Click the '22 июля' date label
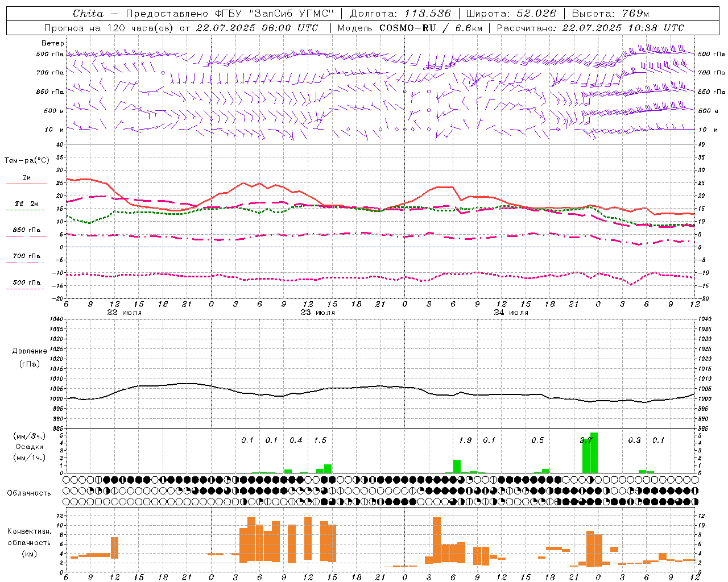The image size is (728, 582). click(125, 313)
